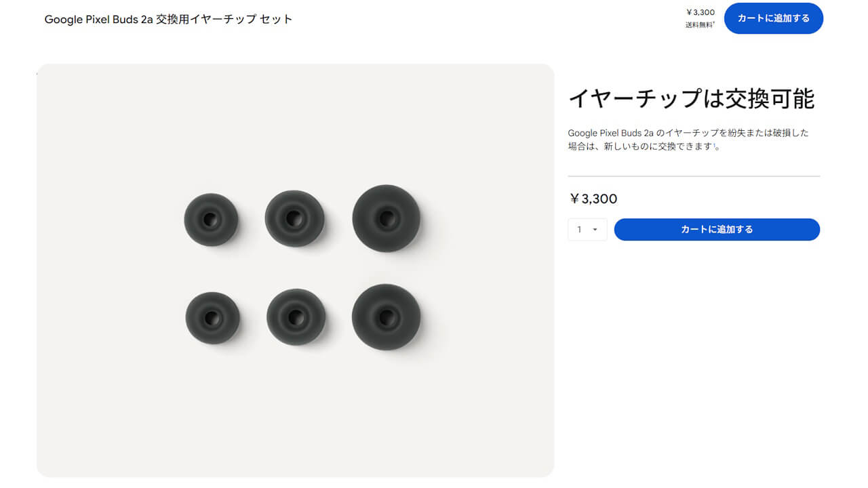
Task: Click the small ear tip in top row
Action: tap(210, 219)
